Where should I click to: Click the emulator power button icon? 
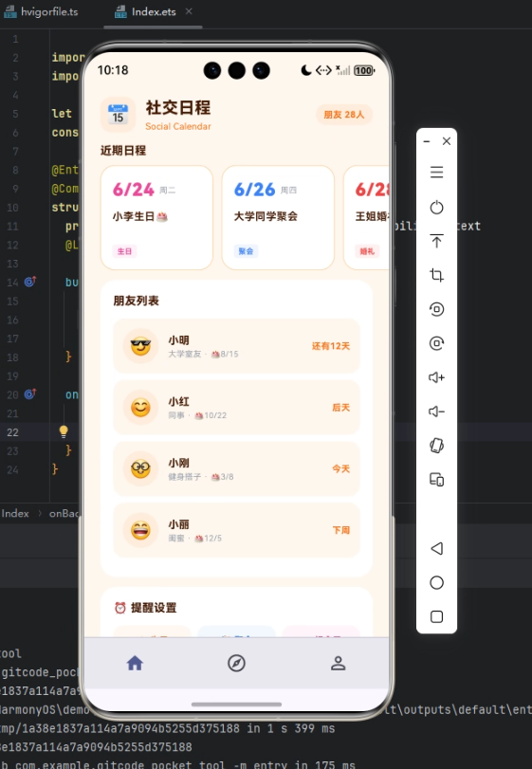436,207
